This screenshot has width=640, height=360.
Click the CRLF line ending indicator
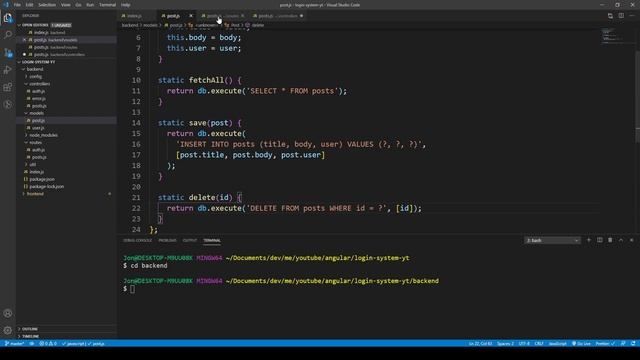pyautogui.click(x=539, y=344)
